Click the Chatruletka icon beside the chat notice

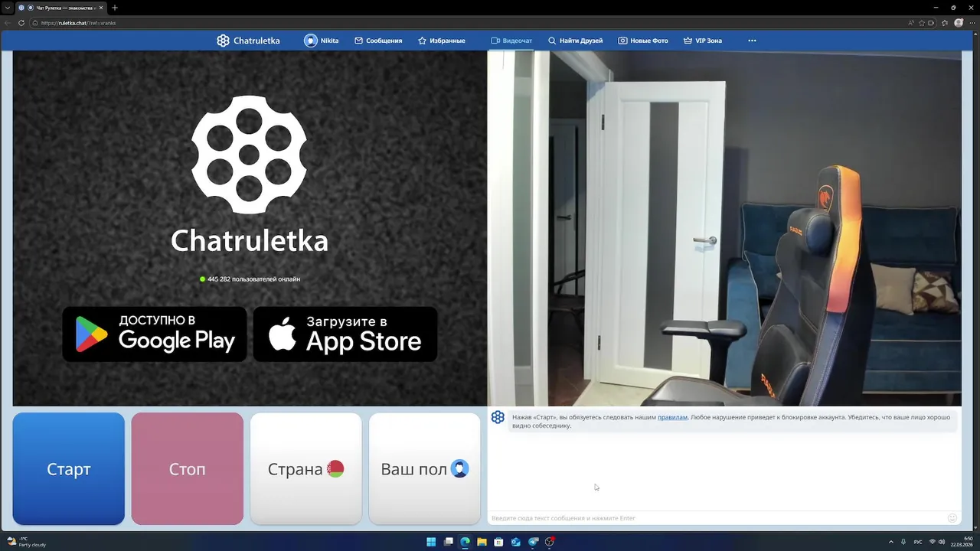click(498, 417)
